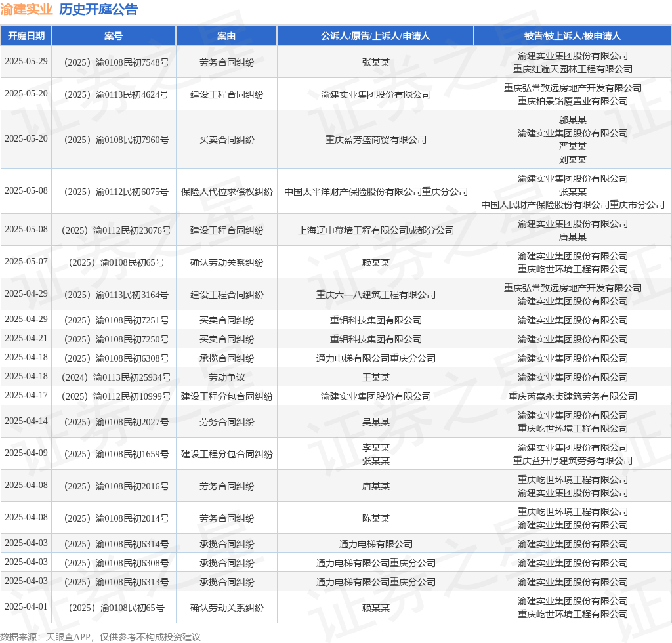Image resolution: width=672 pixels, height=643 pixels.
Task: Click case number 渝0113民初4624号
Action: 117,94
